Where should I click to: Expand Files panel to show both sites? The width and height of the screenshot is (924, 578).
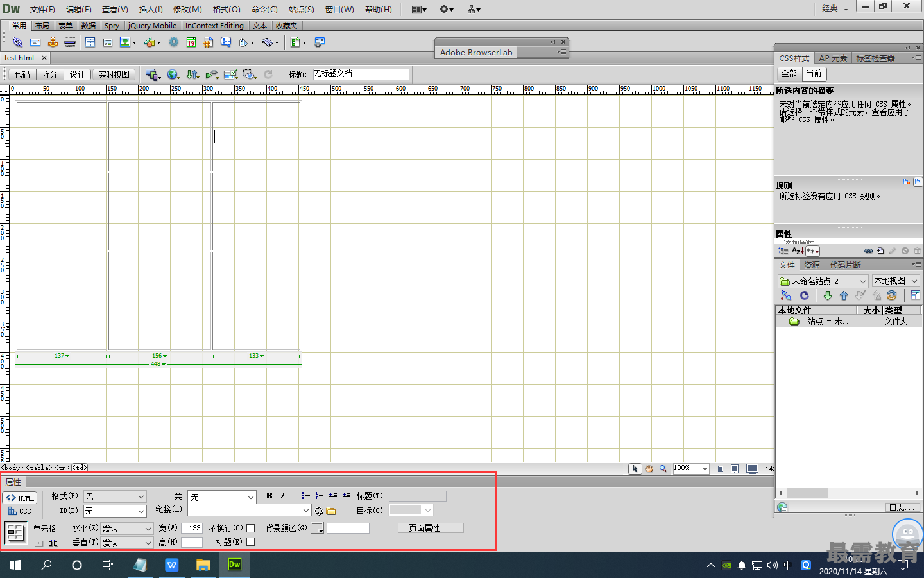(x=915, y=295)
